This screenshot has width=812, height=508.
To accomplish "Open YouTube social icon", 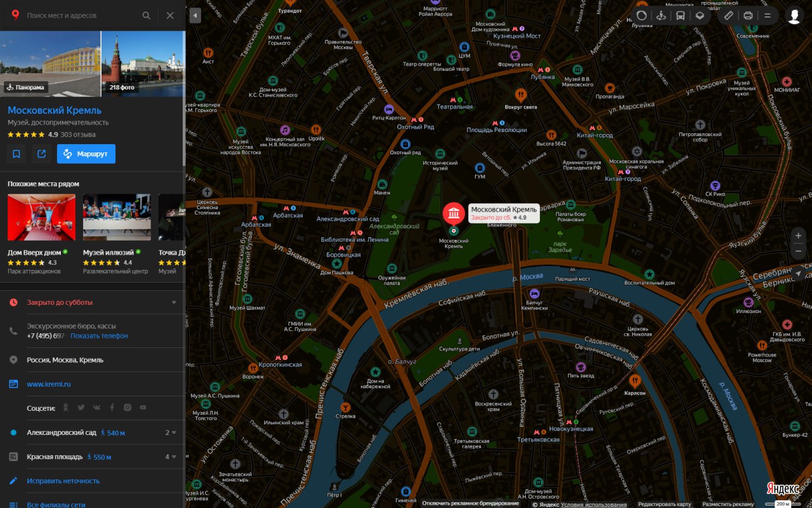I will click(143, 408).
